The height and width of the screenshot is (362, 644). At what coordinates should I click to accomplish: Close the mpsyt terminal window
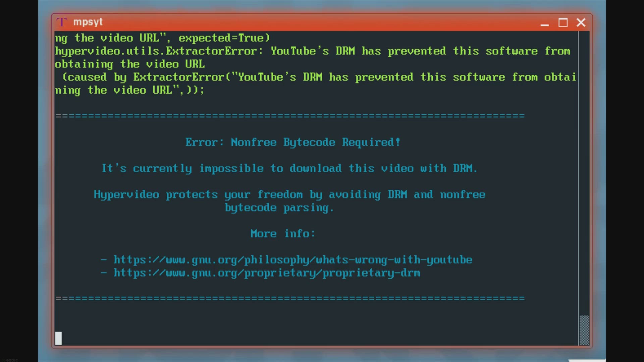[x=581, y=22]
